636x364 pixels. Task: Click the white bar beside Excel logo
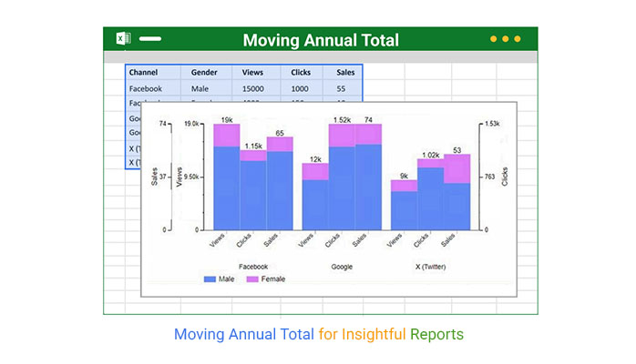[x=150, y=39]
